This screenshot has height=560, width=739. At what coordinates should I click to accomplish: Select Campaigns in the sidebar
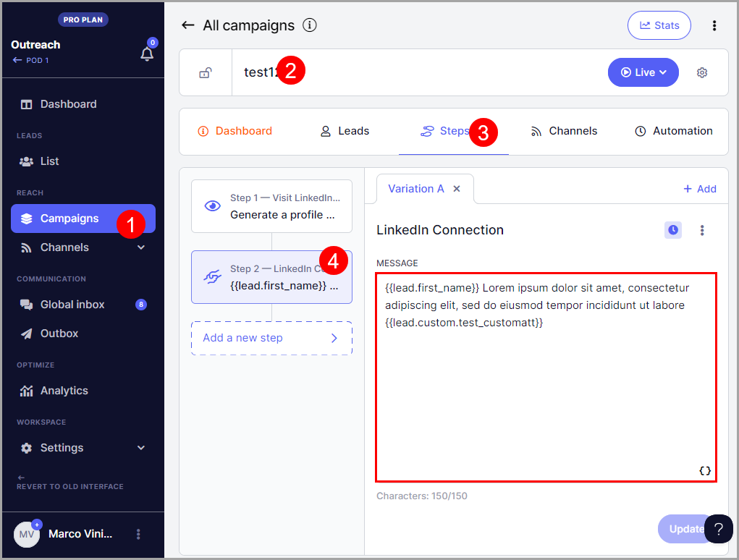coord(83,219)
